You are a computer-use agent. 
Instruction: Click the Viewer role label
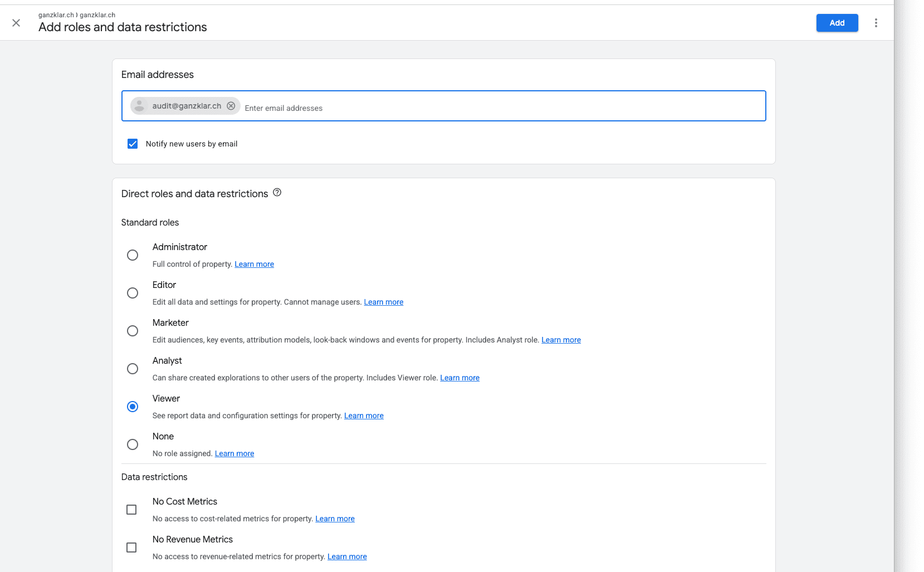click(x=166, y=398)
